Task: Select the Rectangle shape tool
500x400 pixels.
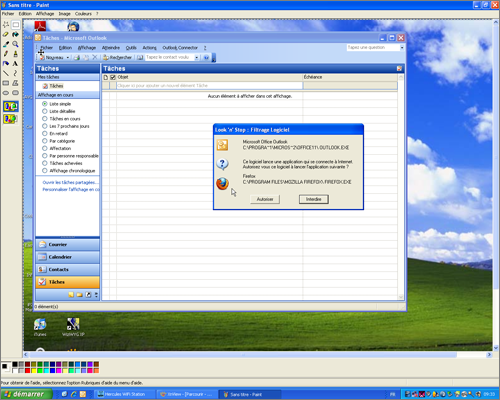Action: click(6, 83)
